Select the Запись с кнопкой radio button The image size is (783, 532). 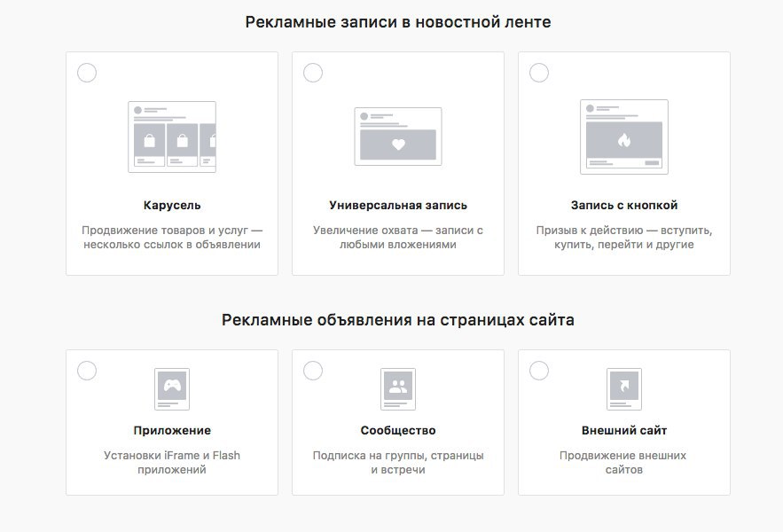point(539,73)
